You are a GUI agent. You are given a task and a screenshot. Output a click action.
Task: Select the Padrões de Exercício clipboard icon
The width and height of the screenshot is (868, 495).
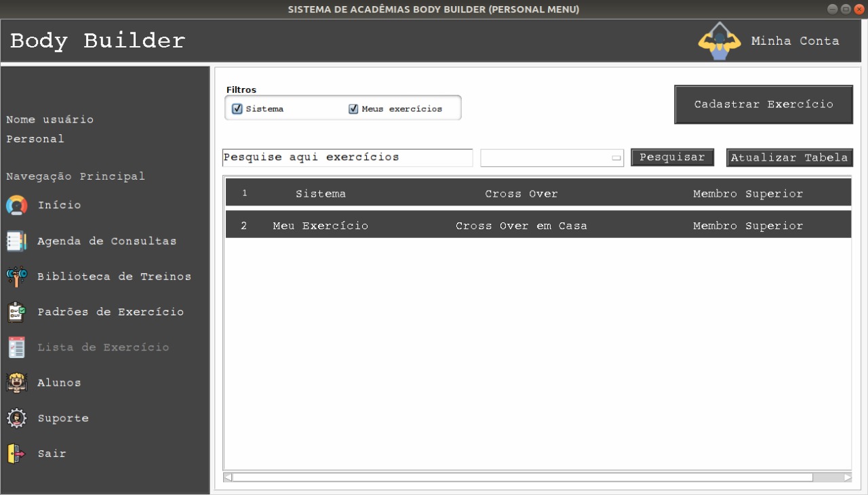17,312
